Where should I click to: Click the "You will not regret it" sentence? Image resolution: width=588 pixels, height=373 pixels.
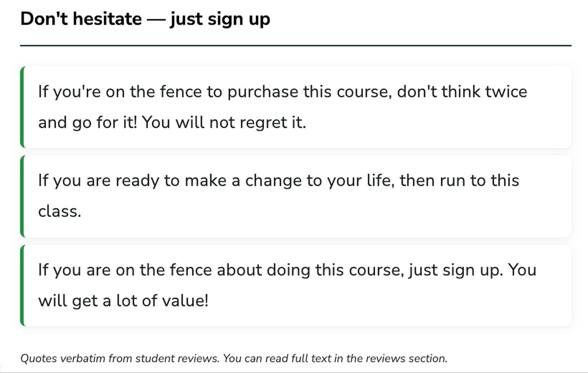(x=224, y=122)
